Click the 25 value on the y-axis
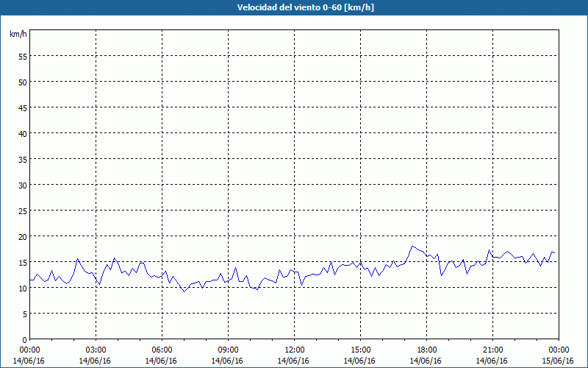Screen dimensions: 588x368 (x=23, y=211)
